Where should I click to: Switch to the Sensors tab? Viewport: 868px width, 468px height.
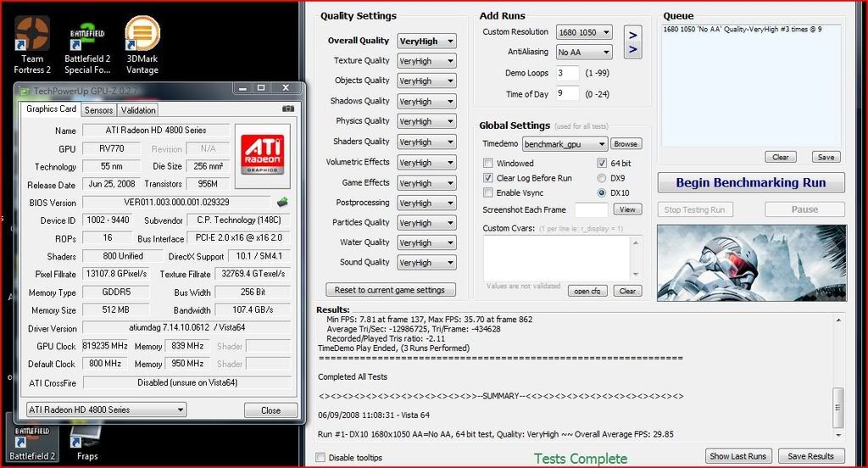coord(98,109)
